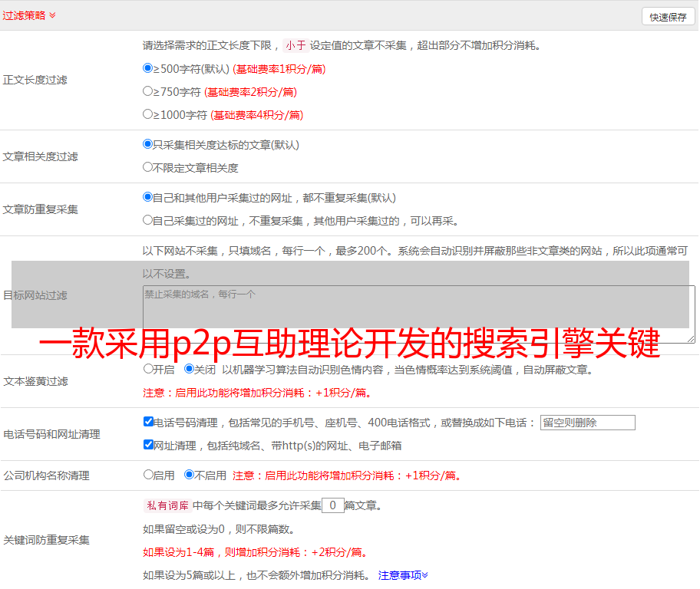Click the note 如果设为1-4篇，则增加积分消耗
The image size is (700, 589).
256,552
